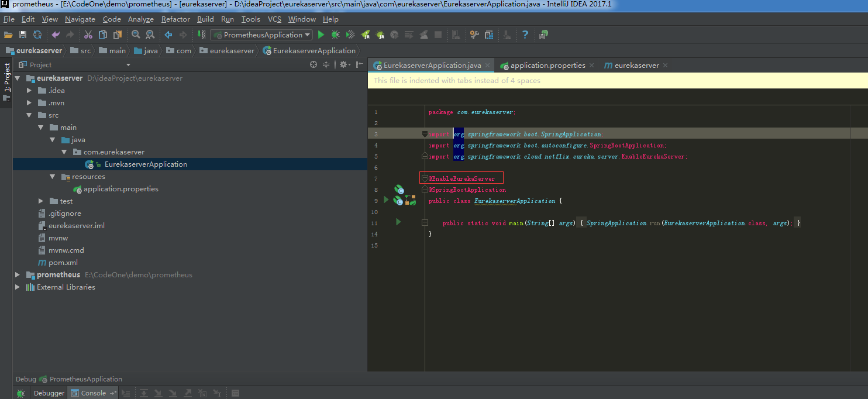The image size is (868, 399).
Task: Click the Save All toolbar icon
Action: [23, 35]
